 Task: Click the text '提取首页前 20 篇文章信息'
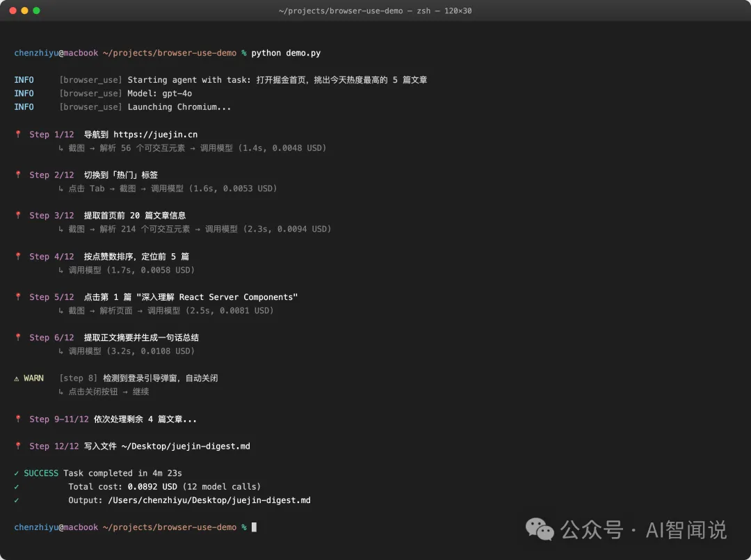point(135,216)
